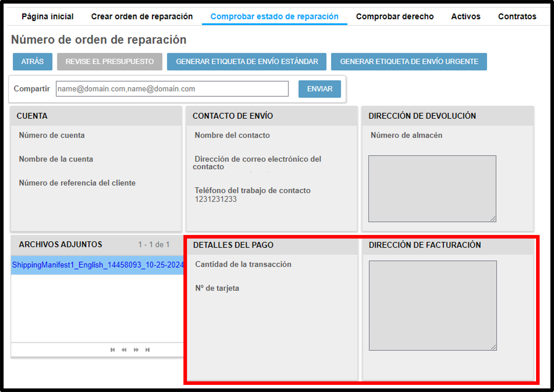Focus the Compartir email input field
This screenshot has height=392, width=554.
172,89
